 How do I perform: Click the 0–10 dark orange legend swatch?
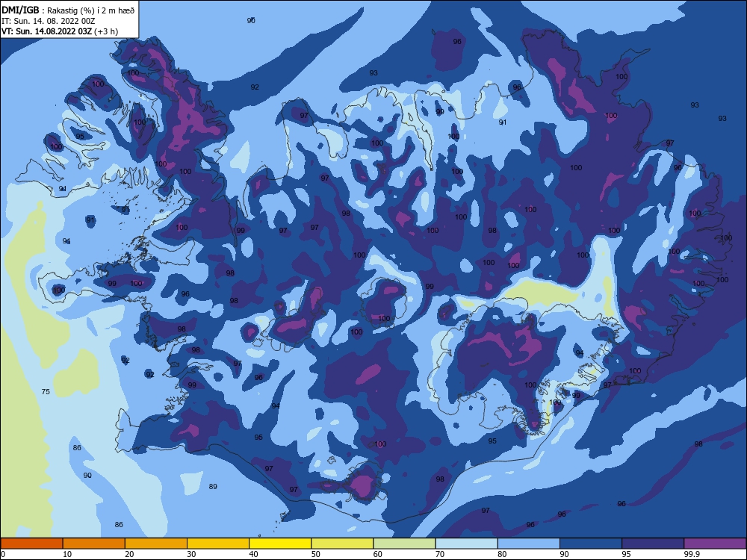click(x=32, y=544)
